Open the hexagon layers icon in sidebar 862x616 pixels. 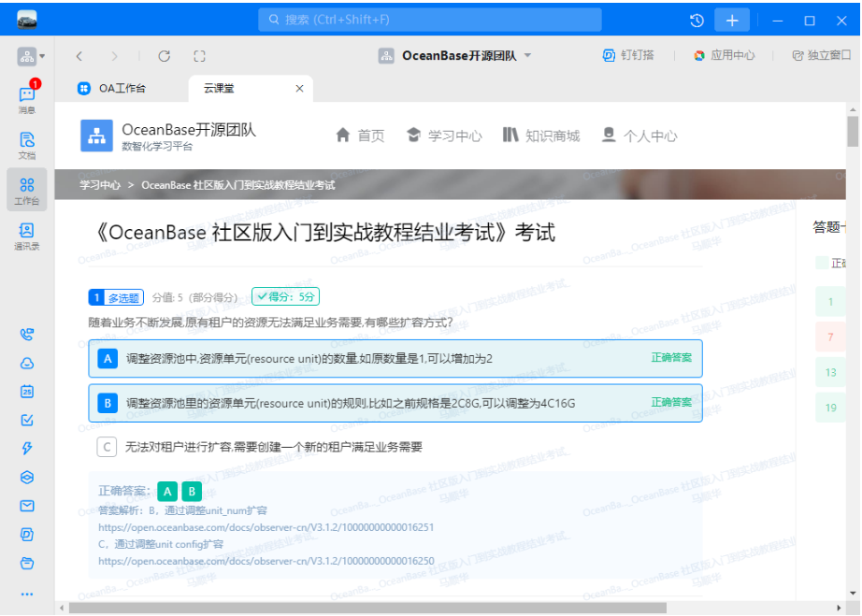27,477
